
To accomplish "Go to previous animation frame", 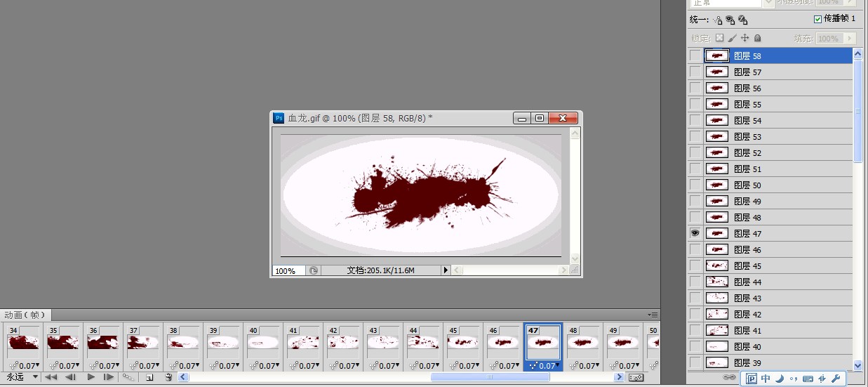I will (x=70, y=377).
